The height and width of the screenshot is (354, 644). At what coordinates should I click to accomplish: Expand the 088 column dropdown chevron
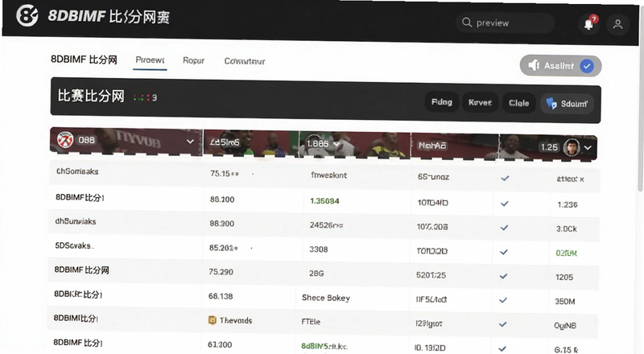[190, 142]
